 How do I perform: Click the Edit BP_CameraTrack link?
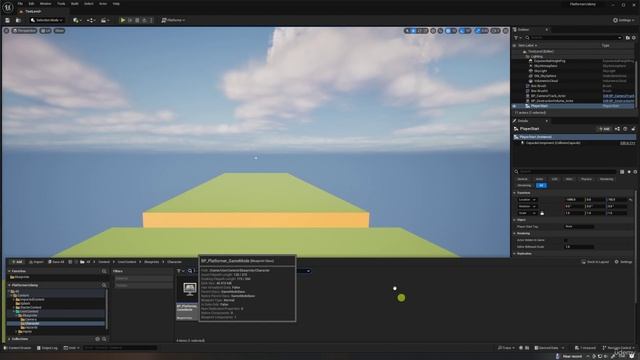click(618, 96)
